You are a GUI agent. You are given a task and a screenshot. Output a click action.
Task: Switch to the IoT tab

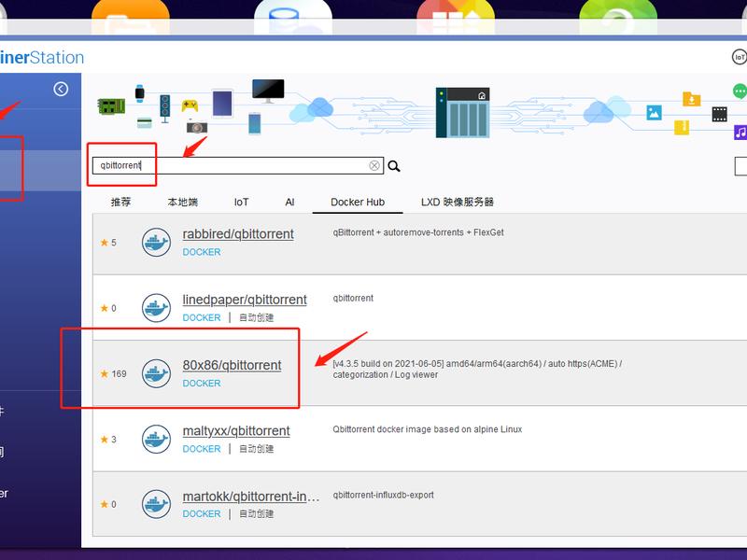[242, 202]
